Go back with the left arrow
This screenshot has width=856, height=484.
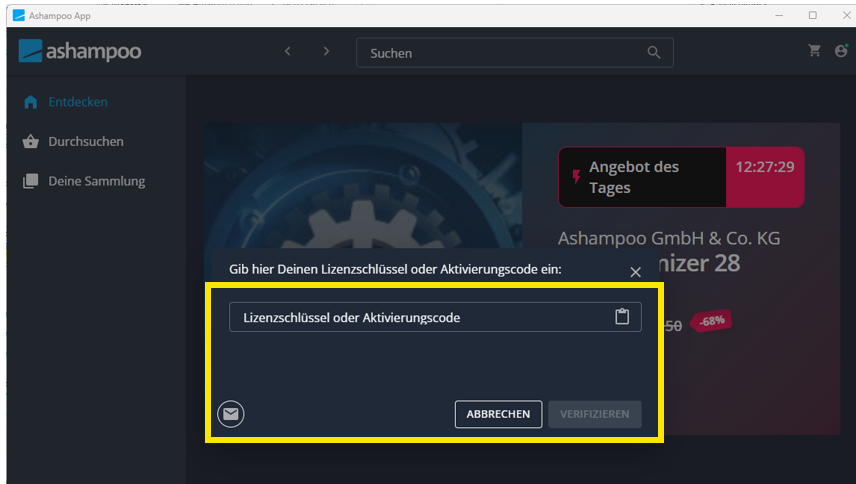click(288, 51)
